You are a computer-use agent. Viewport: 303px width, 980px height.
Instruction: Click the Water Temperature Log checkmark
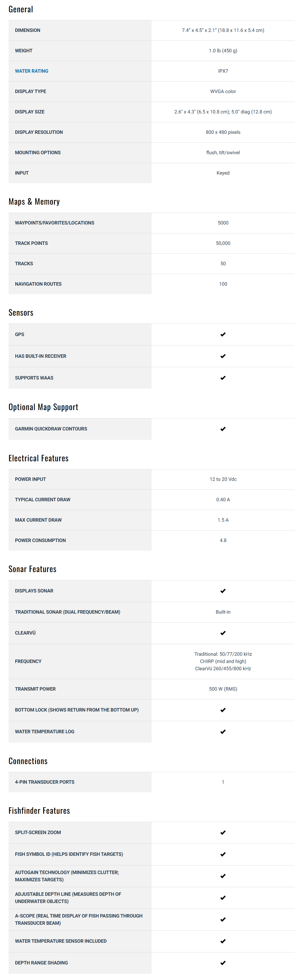click(223, 732)
